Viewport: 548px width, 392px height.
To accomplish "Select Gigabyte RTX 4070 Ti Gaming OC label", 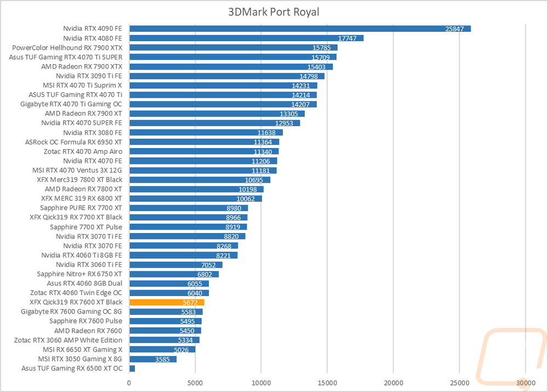I will click(x=71, y=104).
